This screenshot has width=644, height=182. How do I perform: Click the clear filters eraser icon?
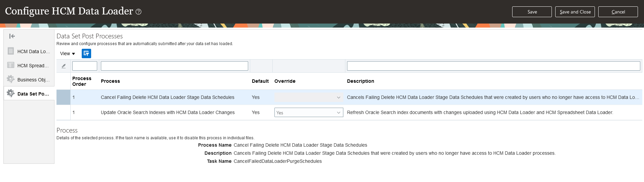(x=64, y=66)
